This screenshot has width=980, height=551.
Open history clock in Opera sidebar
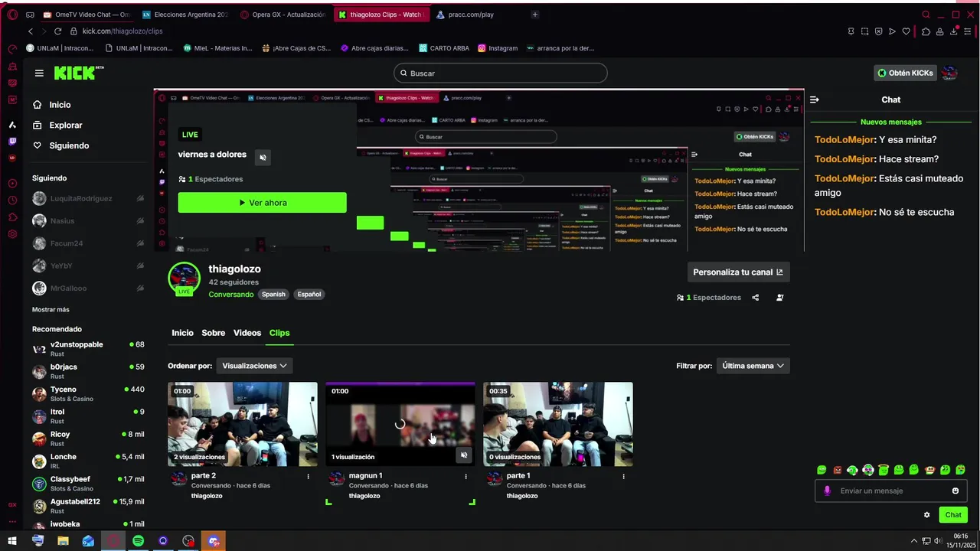[12, 201]
